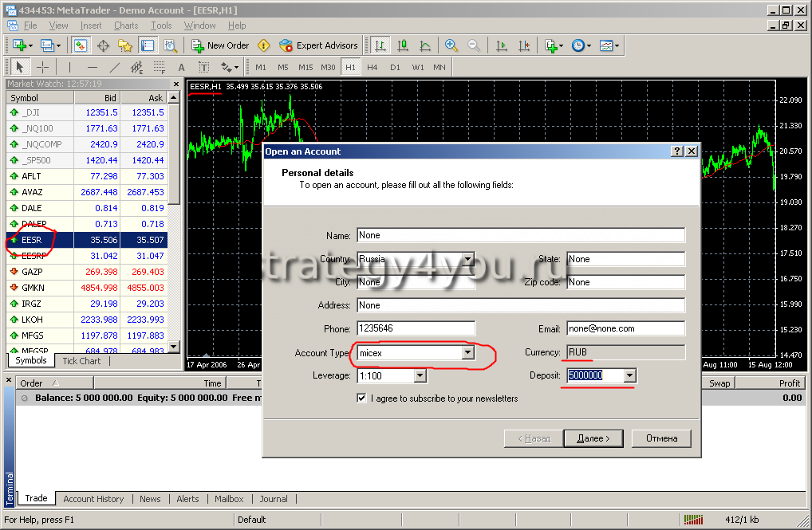Viewport: 812px width, 530px height.
Task: Open the Insert menu
Action: 91,26
